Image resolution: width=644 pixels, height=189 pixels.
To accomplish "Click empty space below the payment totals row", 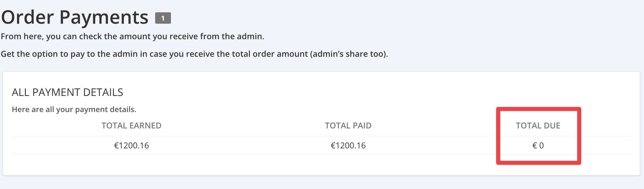I will [293, 165].
